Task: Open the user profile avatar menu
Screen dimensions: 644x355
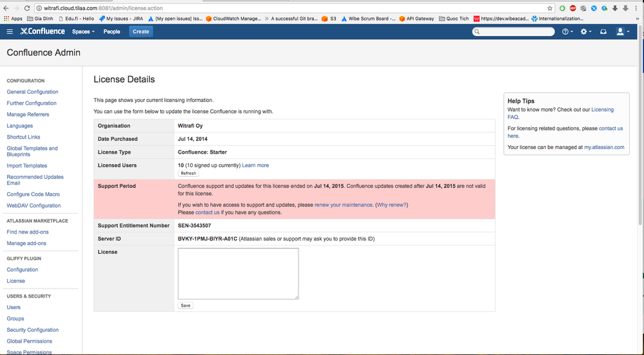Action: [623, 32]
